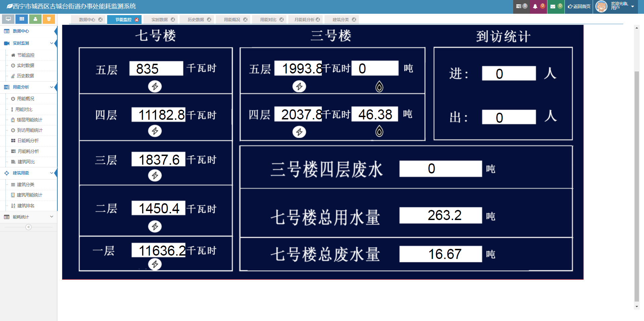Collapse the sidebar with the circled arrow
The height and width of the screenshot is (321, 644).
point(29,227)
